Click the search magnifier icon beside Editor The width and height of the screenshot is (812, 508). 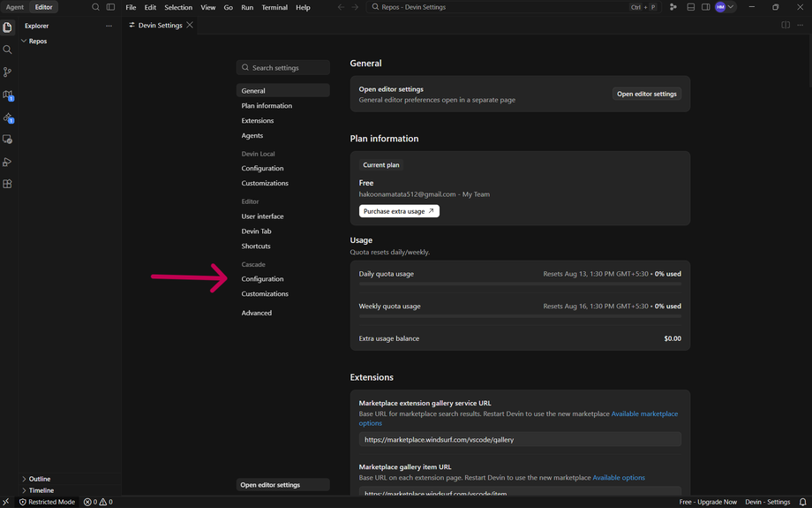point(95,7)
